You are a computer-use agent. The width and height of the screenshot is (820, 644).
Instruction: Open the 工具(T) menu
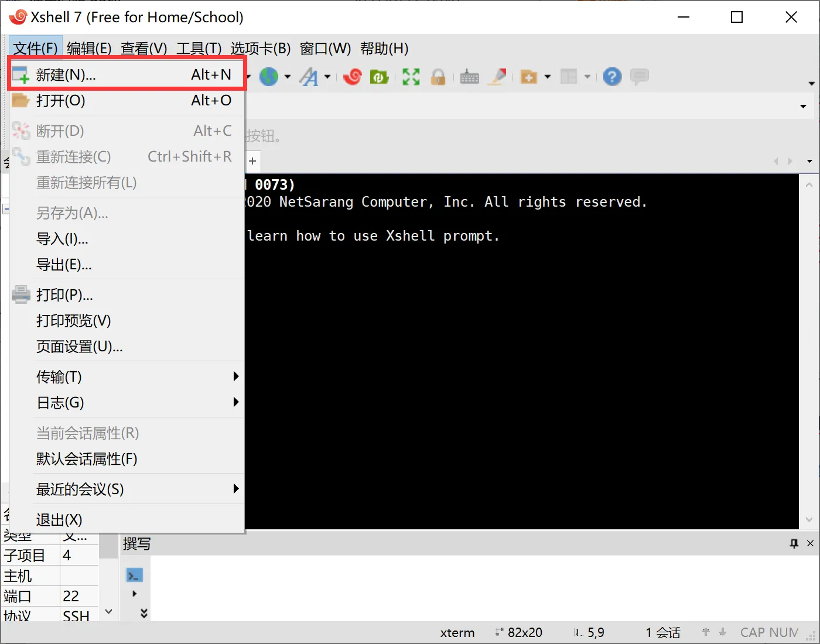199,48
